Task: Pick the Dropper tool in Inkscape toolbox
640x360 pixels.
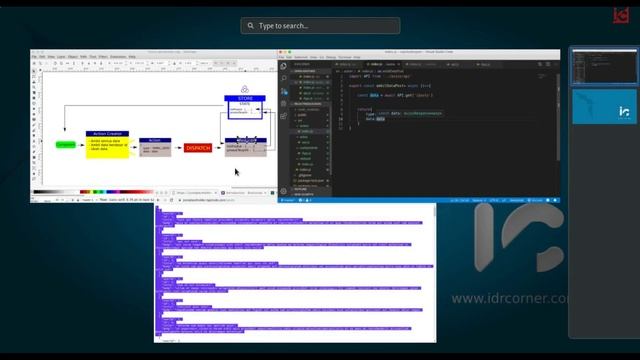Action: coord(34,173)
